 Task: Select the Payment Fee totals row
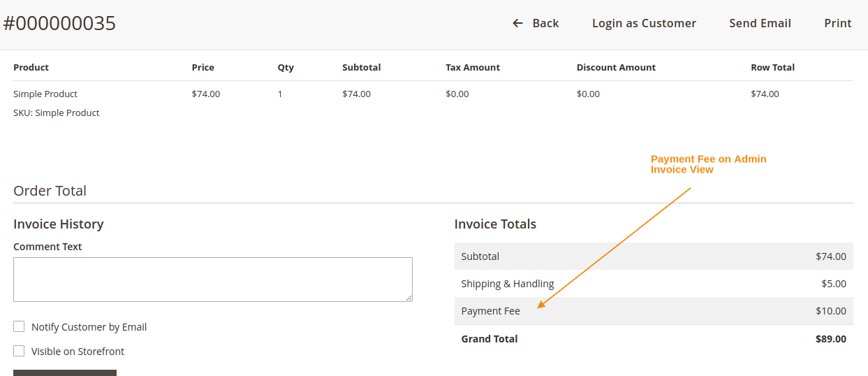pyautogui.click(x=653, y=311)
